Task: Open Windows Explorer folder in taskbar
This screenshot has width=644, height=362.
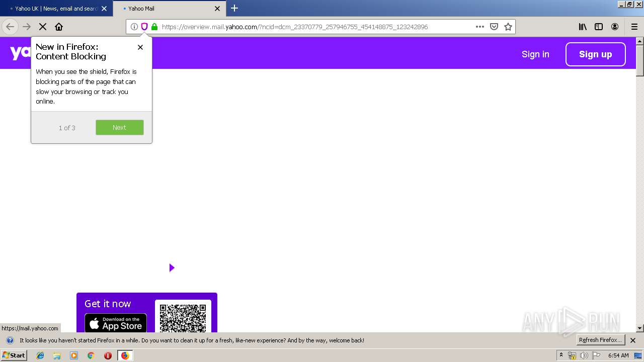Action: [57, 355]
